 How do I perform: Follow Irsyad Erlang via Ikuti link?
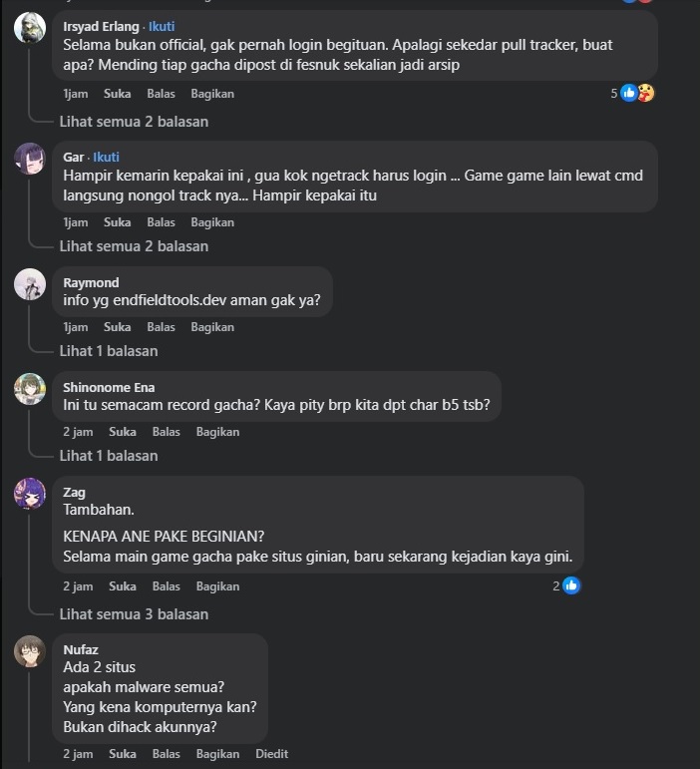(162, 26)
